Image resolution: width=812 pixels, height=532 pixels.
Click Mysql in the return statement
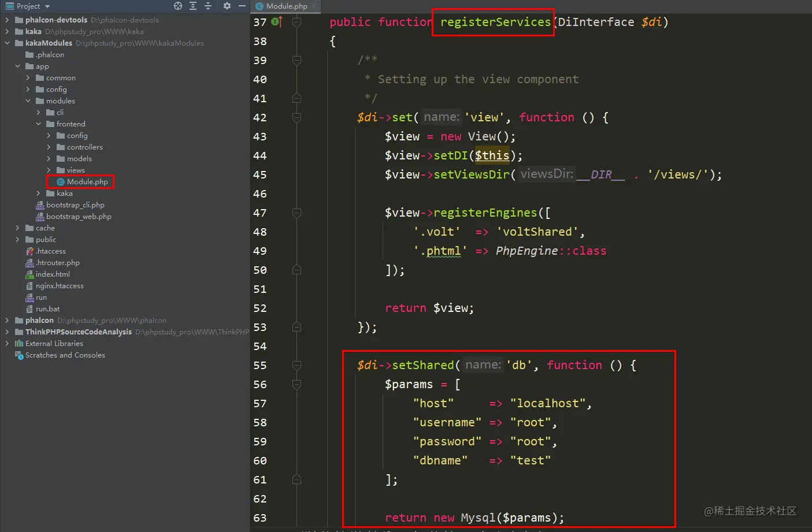tap(479, 518)
